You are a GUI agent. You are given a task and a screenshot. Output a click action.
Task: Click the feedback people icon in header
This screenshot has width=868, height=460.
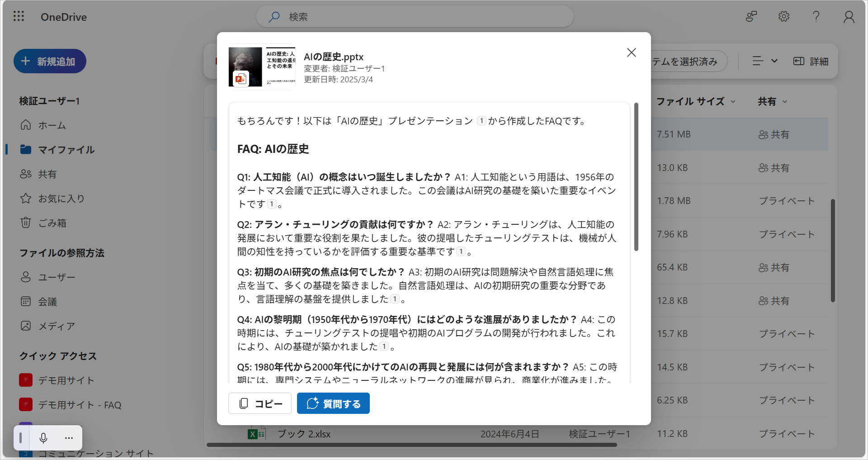click(751, 17)
